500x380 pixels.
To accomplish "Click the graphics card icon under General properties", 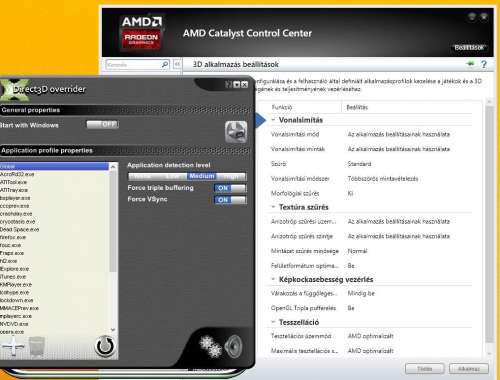I will [236, 132].
